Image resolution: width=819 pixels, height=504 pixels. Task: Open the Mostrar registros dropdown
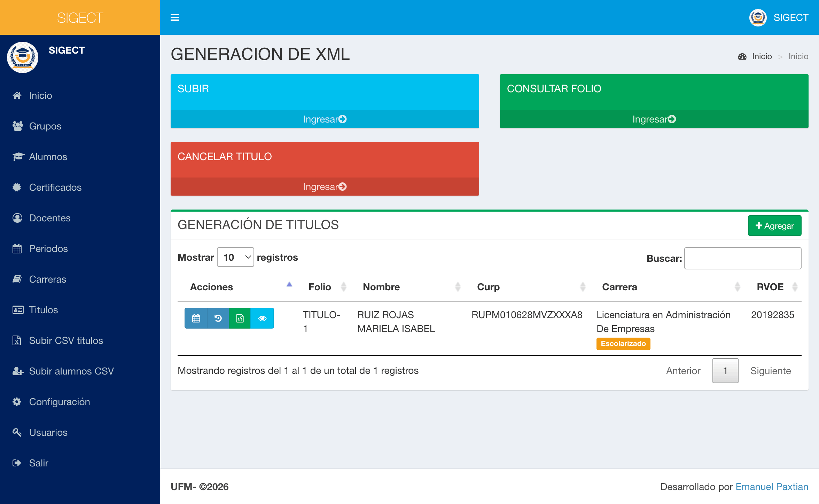point(235,257)
